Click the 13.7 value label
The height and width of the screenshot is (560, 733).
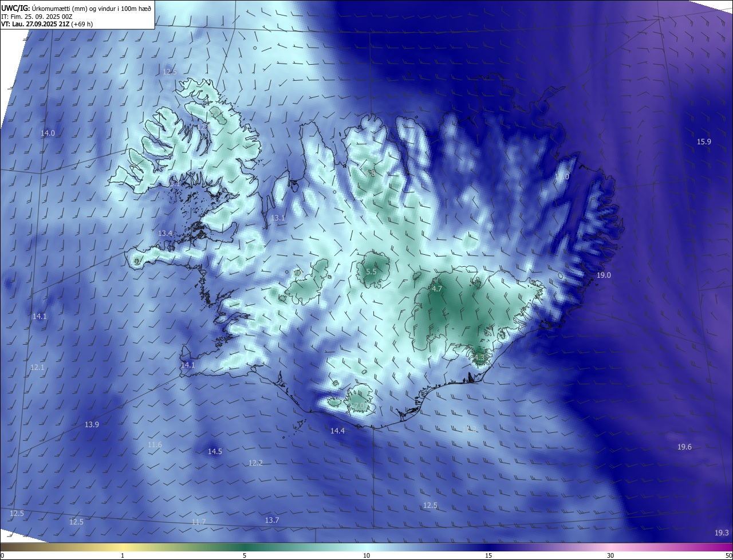(x=272, y=520)
